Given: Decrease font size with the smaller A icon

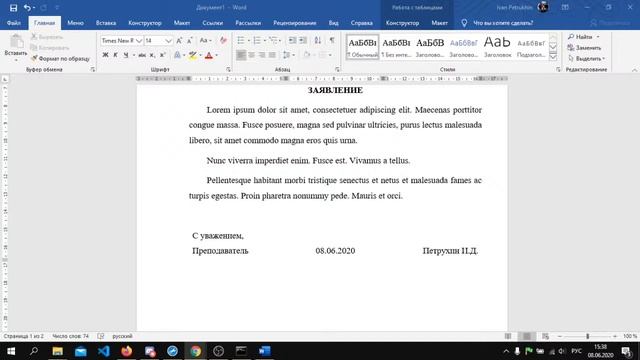Looking at the screenshot, I should (x=189, y=40).
